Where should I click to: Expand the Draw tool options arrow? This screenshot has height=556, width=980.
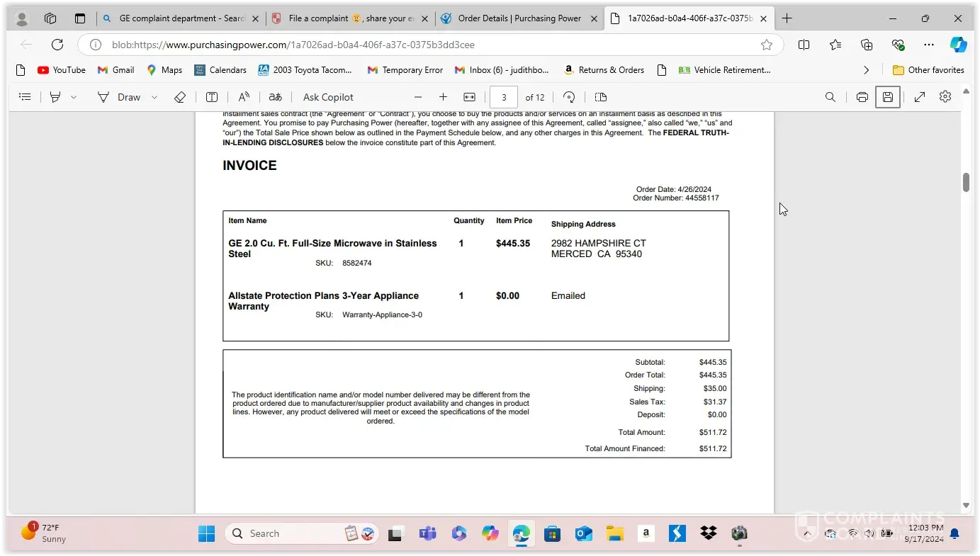pyautogui.click(x=154, y=97)
